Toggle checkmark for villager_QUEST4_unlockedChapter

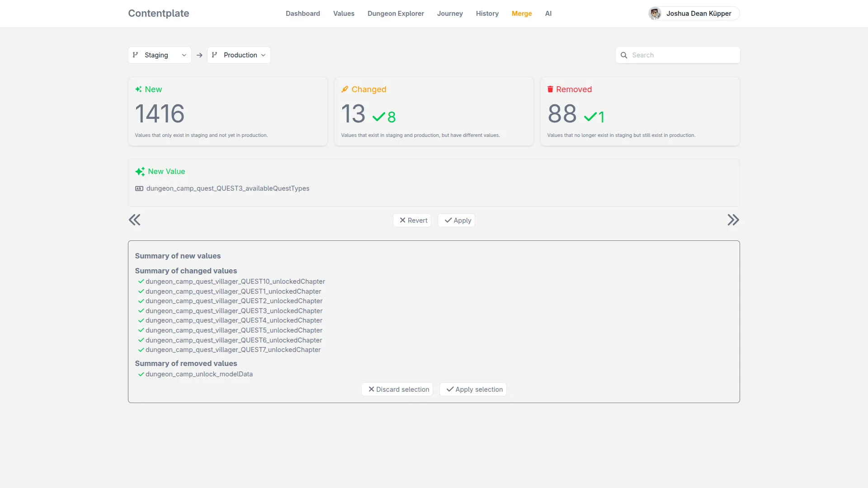coord(141,320)
